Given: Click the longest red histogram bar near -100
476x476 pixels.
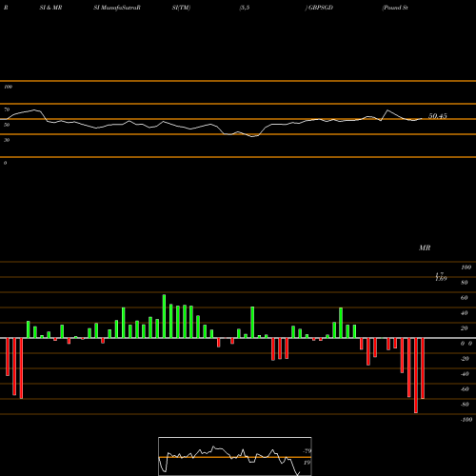Looking at the screenshot, I should 416,375.
